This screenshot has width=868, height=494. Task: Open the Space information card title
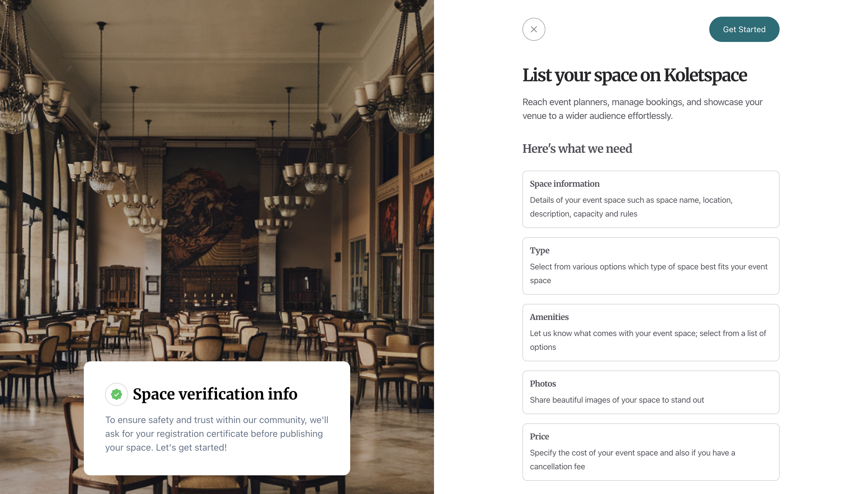(565, 184)
